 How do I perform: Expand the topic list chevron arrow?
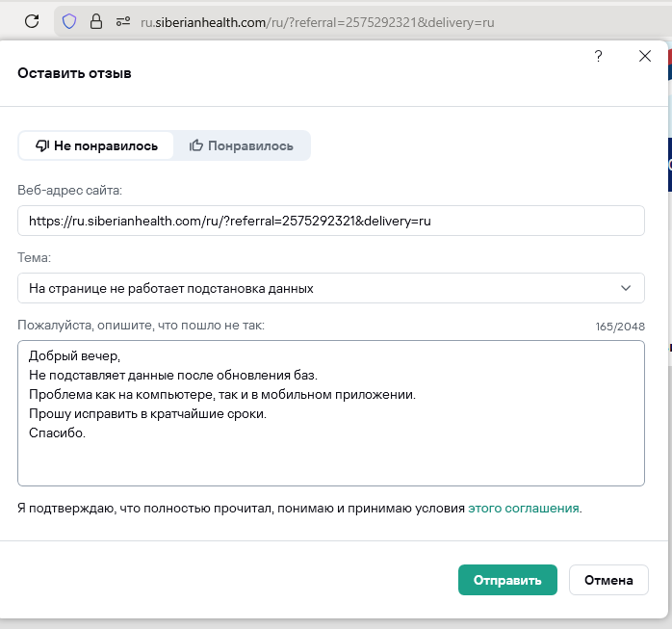coord(626,288)
